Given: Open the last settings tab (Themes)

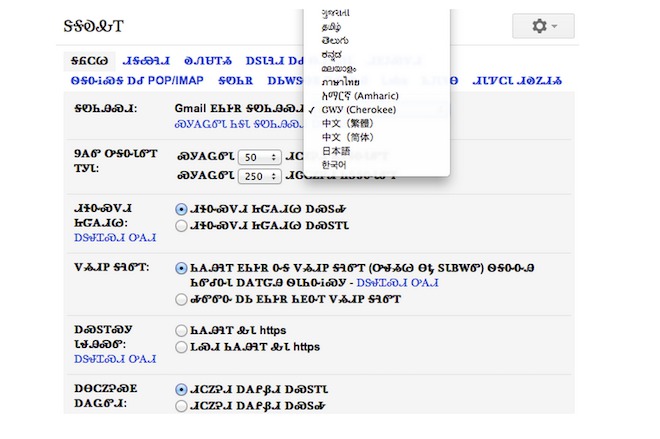Looking at the screenshot, I should click(517, 80).
